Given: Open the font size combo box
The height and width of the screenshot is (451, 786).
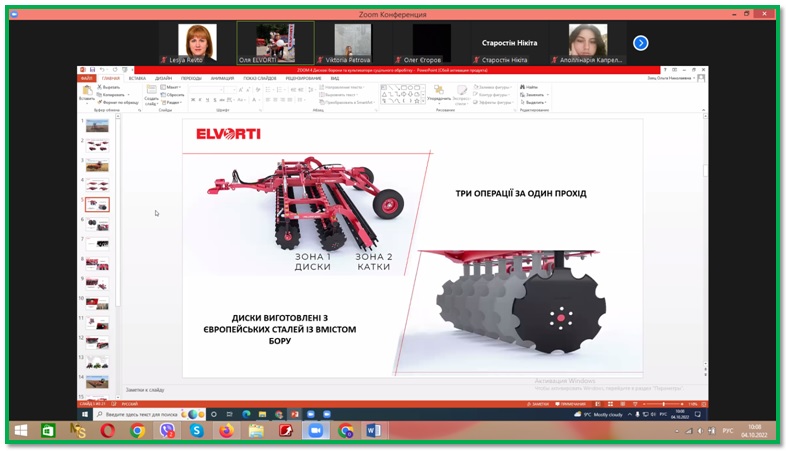Looking at the screenshot, I should (230, 90).
